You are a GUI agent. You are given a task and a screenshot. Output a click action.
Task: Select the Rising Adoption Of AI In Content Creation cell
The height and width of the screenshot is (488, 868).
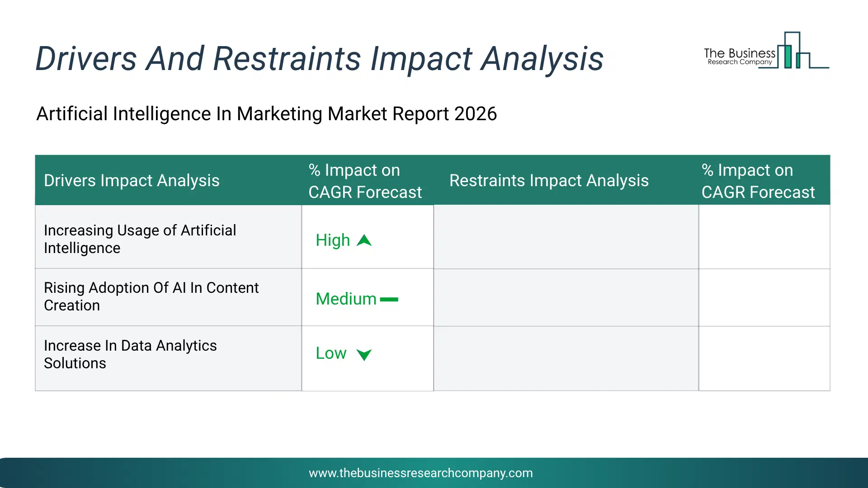coord(168,297)
